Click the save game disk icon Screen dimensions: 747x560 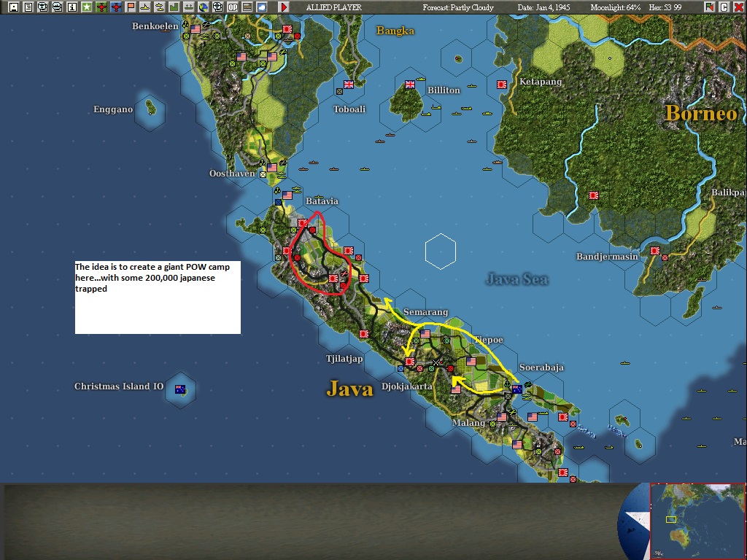[14, 7]
